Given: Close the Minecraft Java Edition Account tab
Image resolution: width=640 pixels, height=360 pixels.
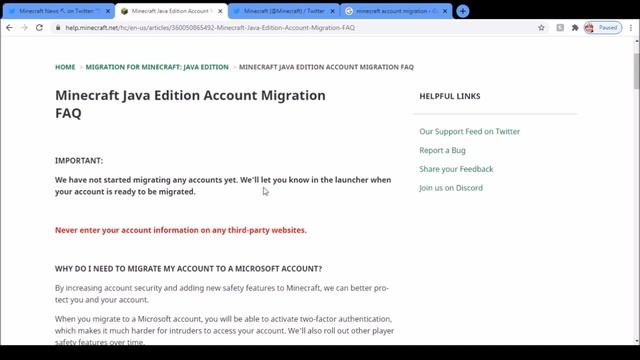Looking at the screenshot, I should 220,11.
